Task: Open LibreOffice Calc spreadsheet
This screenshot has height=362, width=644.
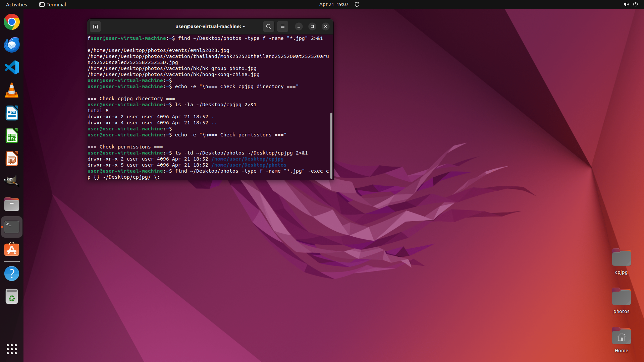Action: point(12,136)
